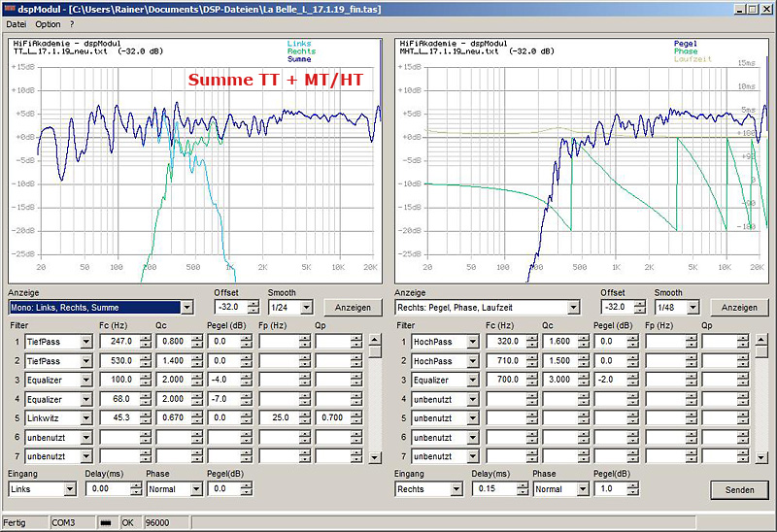This screenshot has width=777, height=532.
Task: Click Anzeigen button beside the 1/48 Smooth dropdown
Action: (x=739, y=308)
